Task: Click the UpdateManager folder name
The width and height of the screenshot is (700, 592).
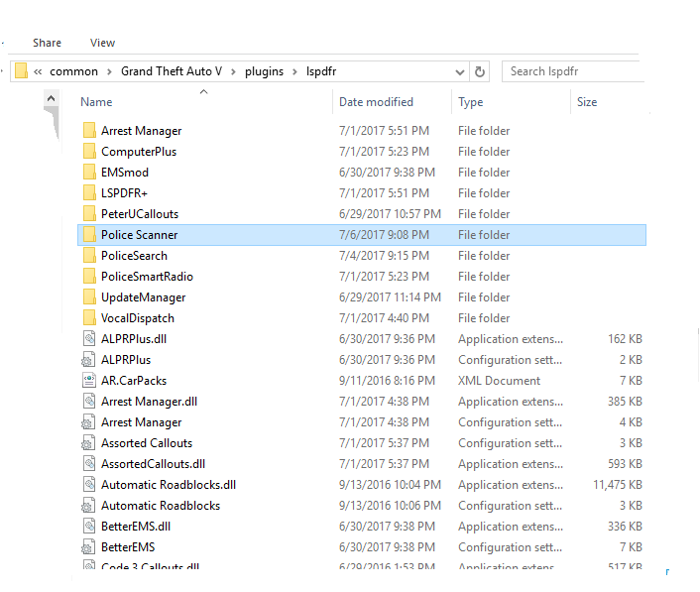Action: click(144, 297)
